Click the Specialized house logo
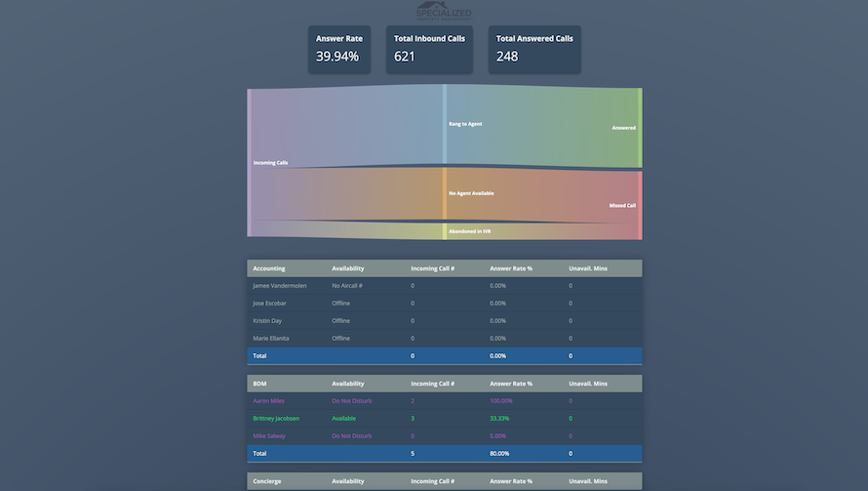Viewport: 868px width, 491px height. coord(444,10)
